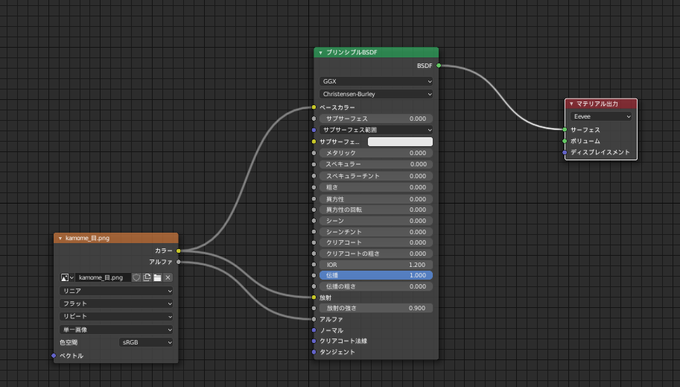Viewport: 680px width, 387px height.
Task: Click the サブサーフェス value slider
Action: tap(376, 118)
